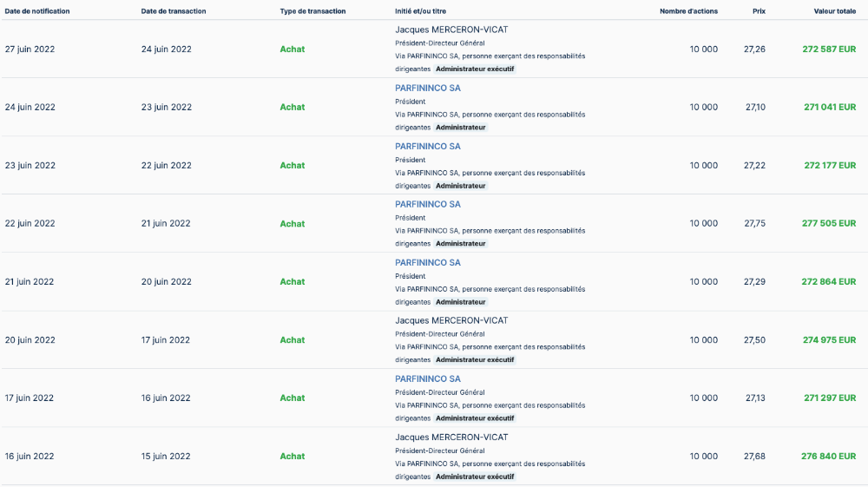Sort by 'Date de transaction' column header
This screenshot has width=868, height=487.
click(174, 11)
